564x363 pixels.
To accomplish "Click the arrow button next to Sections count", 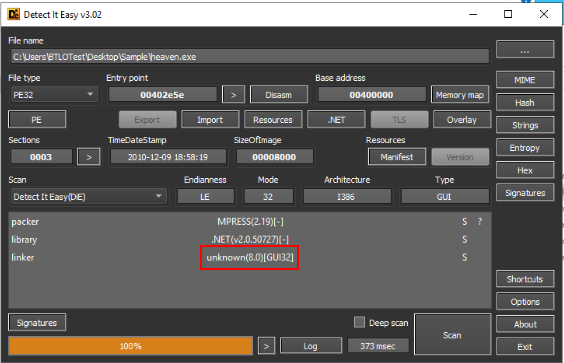I will click(88, 157).
